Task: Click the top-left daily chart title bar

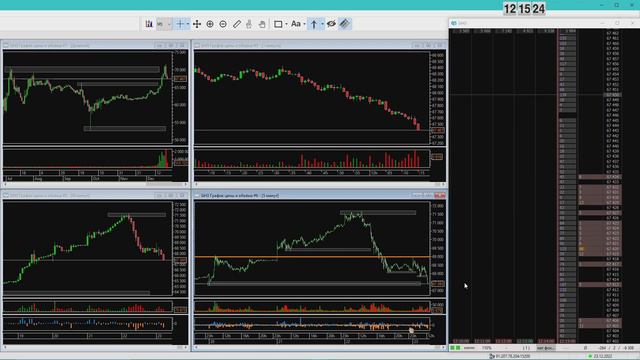Action: [95, 45]
